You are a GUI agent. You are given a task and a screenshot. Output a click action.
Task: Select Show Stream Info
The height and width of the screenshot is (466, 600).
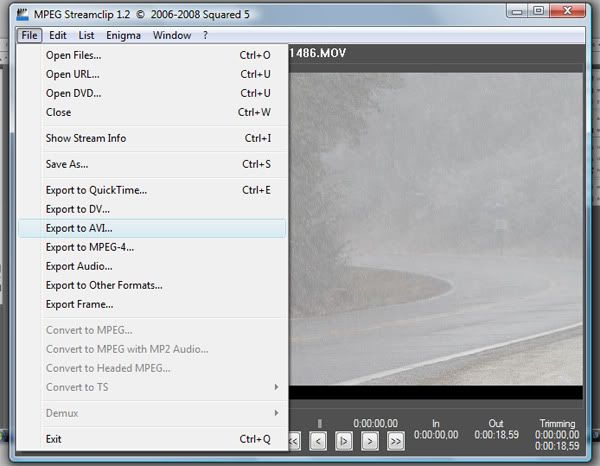click(152, 138)
